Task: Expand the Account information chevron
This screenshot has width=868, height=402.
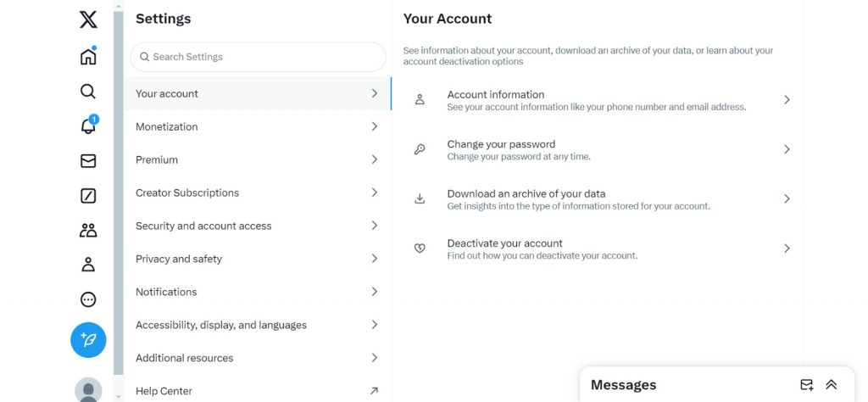Action: [x=787, y=100]
